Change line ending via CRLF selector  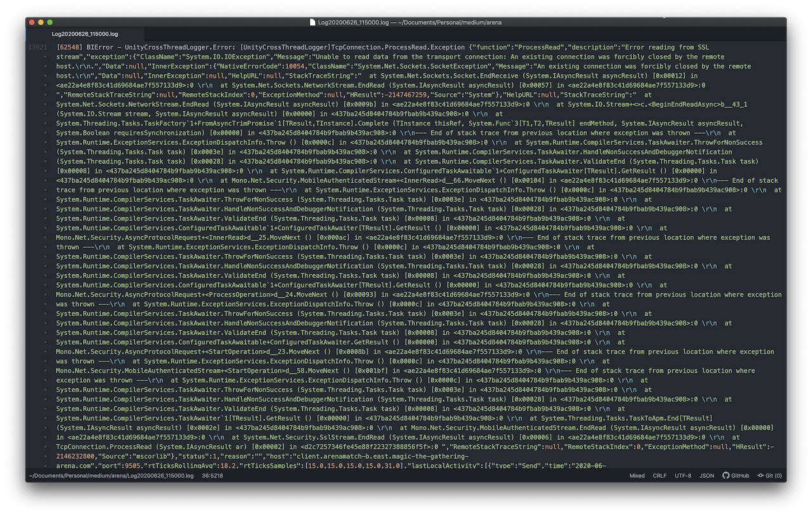pyautogui.click(x=660, y=475)
